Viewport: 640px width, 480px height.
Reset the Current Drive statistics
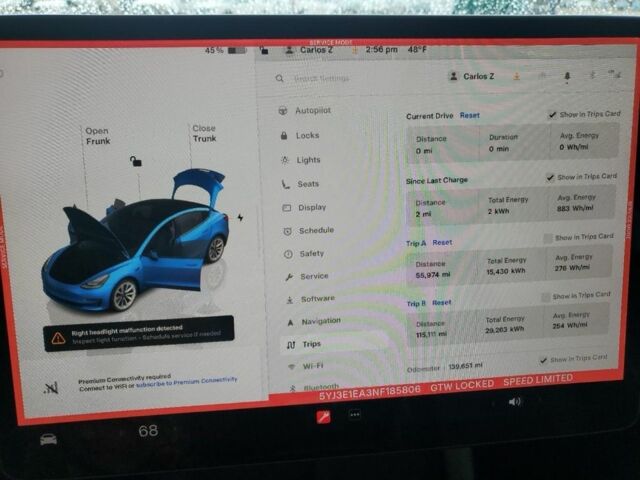[470, 116]
